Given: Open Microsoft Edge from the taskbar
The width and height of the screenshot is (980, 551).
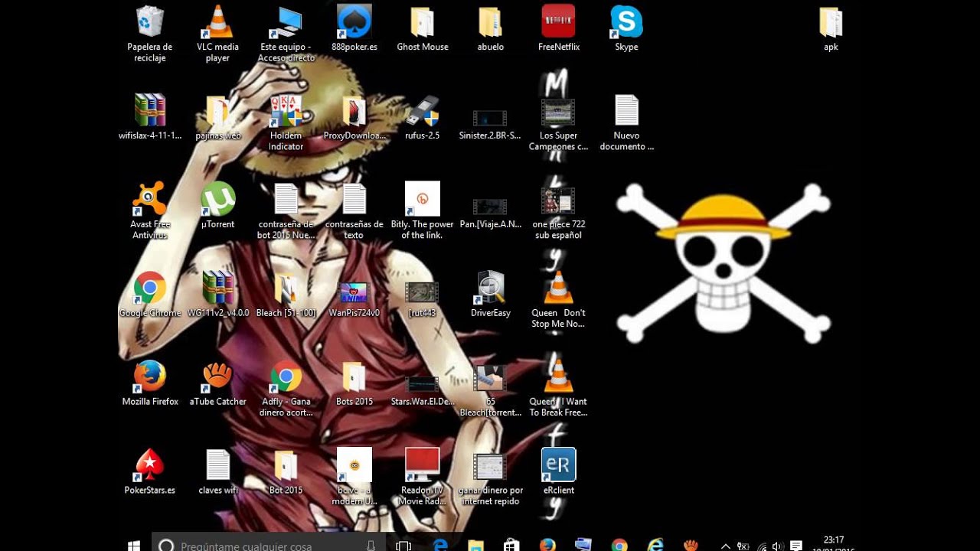Looking at the screenshot, I should pos(440,546).
